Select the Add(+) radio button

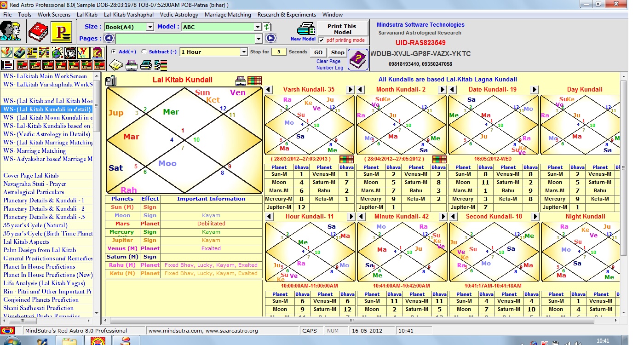point(114,52)
